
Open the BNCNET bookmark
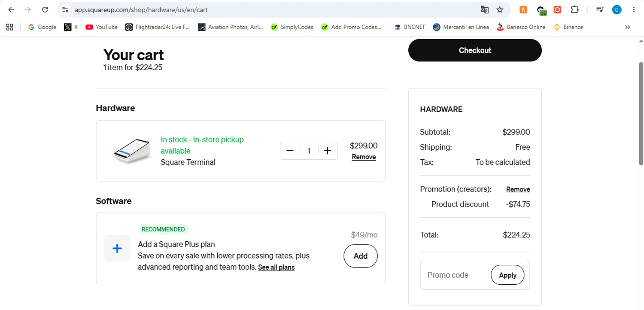[410, 27]
